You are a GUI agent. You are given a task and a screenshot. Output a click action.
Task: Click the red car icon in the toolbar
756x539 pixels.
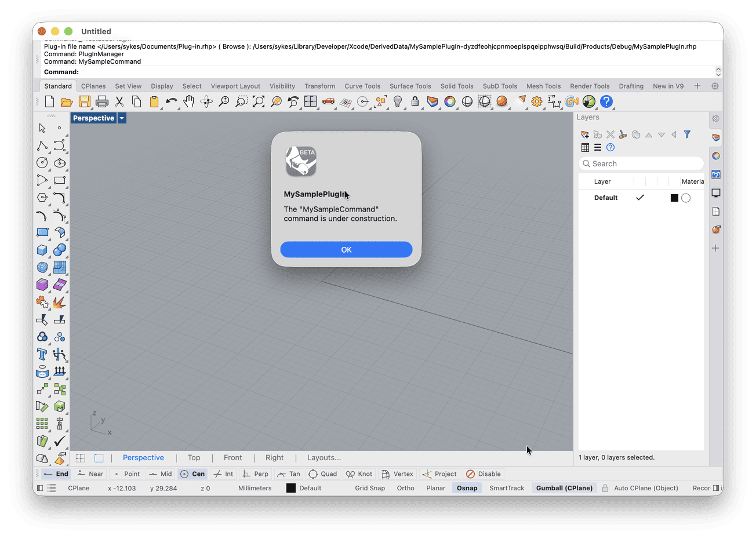coord(328,102)
